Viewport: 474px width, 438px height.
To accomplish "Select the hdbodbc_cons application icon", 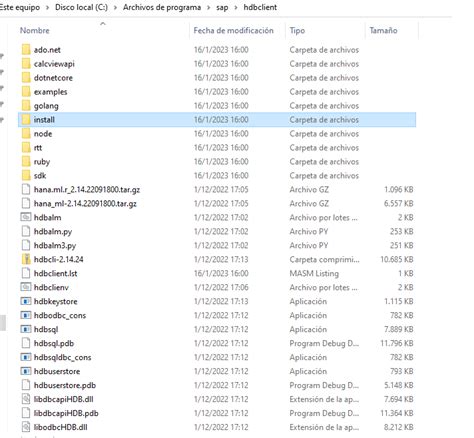I will pos(26,315).
